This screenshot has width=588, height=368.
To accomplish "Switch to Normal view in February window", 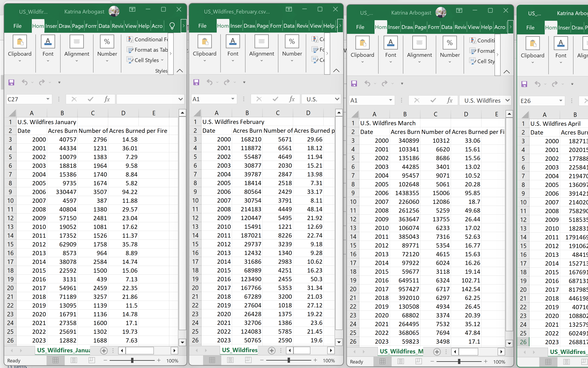I will (x=212, y=360).
